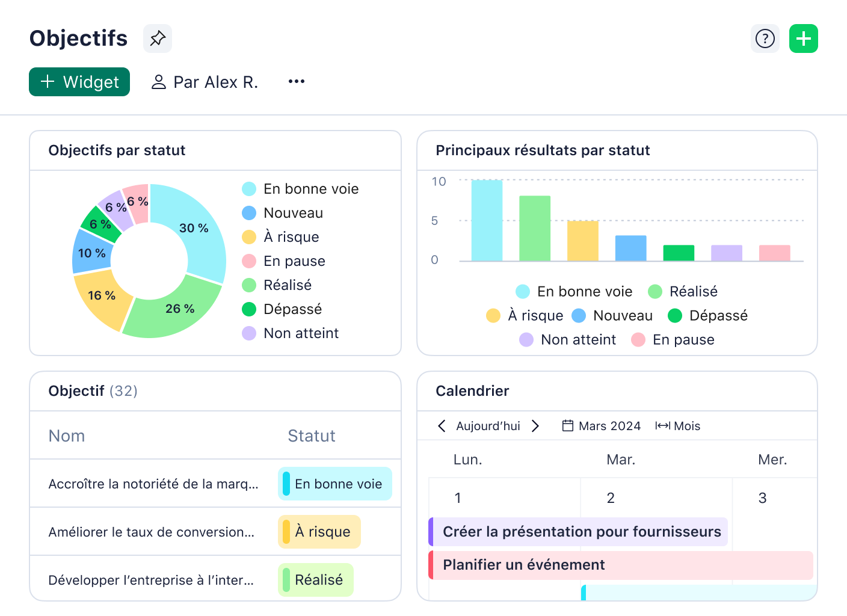The image size is (847, 616).
Task: Click the pin icon next to Objectifs
Action: coord(157,38)
